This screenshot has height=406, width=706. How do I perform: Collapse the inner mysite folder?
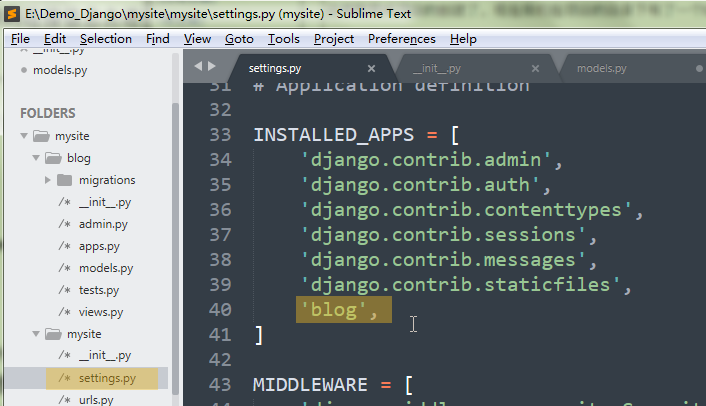pyautogui.click(x=36, y=334)
